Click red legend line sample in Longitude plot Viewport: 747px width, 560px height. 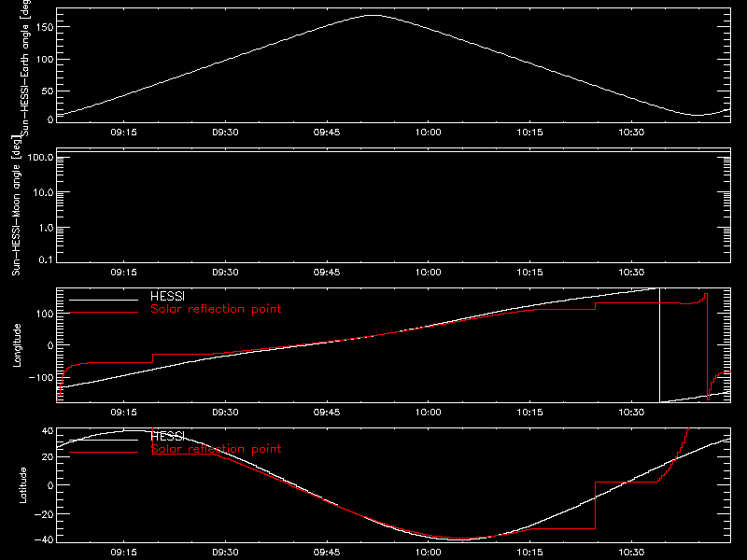click(x=104, y=313)
